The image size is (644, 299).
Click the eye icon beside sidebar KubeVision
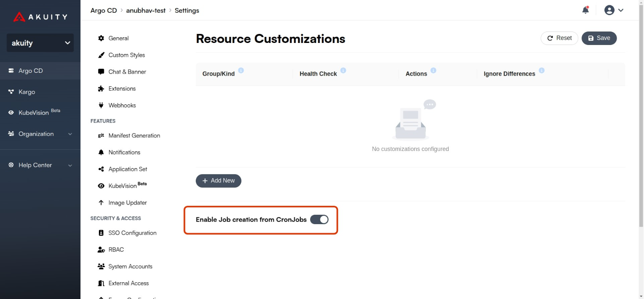[11, 112]
